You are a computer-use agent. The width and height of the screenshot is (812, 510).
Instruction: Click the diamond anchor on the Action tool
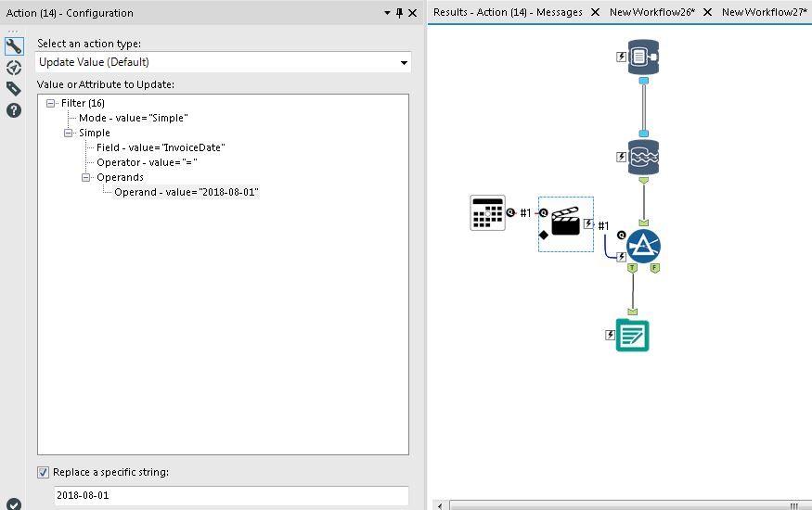[x=543, y=236]
